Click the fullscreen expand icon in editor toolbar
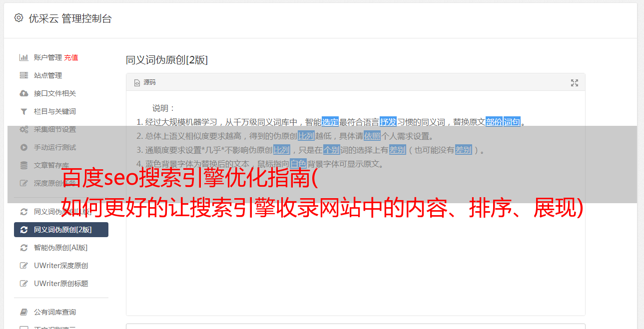The image size is (644, 329). (575, 83)
